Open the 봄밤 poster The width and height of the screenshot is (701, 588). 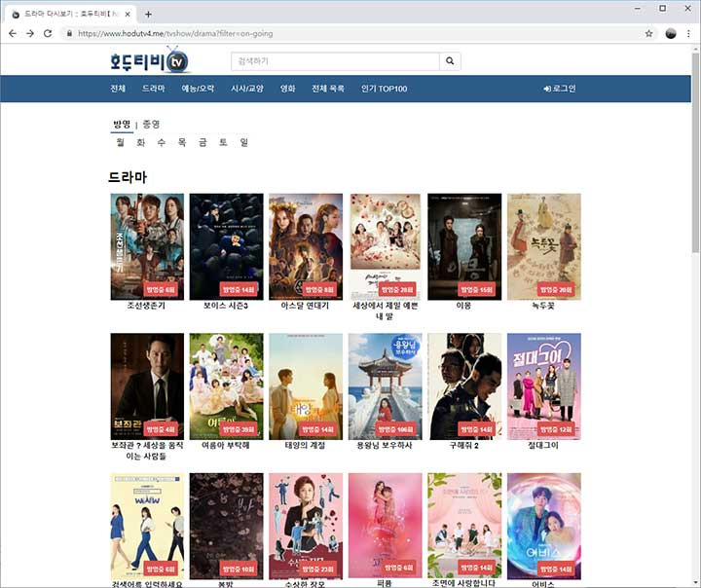(226, 526)
